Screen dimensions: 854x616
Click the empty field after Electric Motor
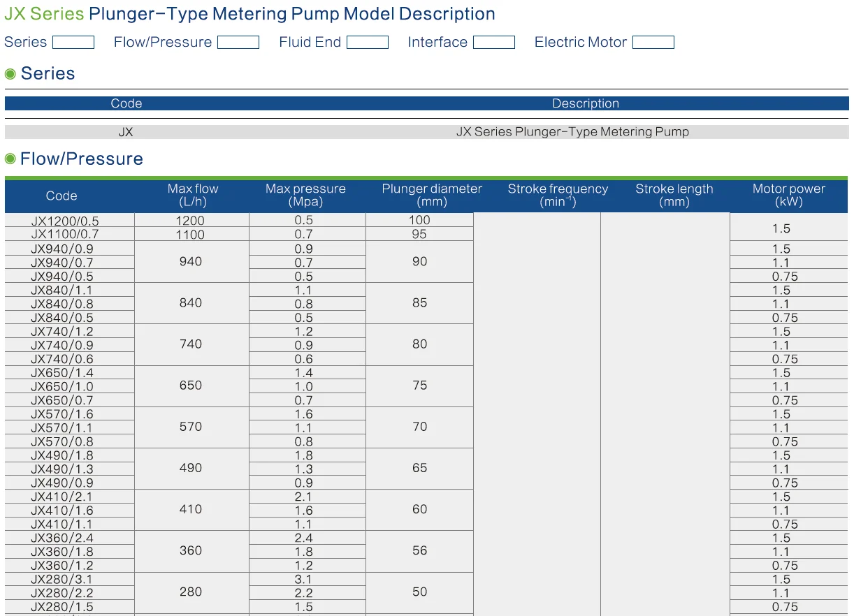point(653,43)
